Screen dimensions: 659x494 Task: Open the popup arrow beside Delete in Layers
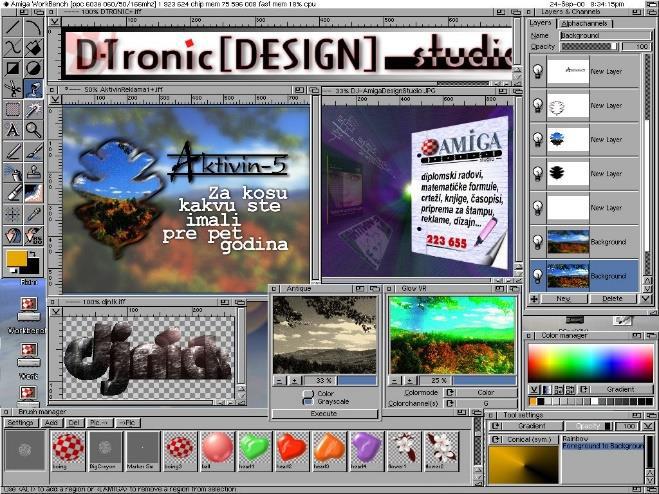click(645, 299)
